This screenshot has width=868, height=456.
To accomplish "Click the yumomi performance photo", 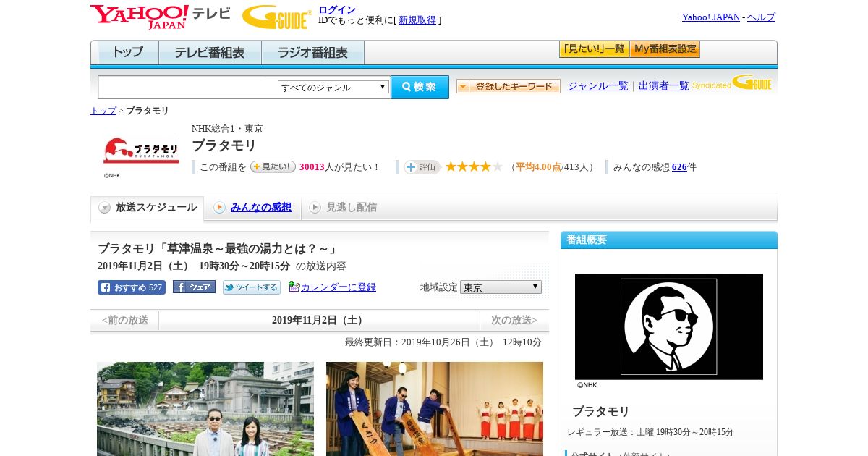I will (x=435, y=409).
